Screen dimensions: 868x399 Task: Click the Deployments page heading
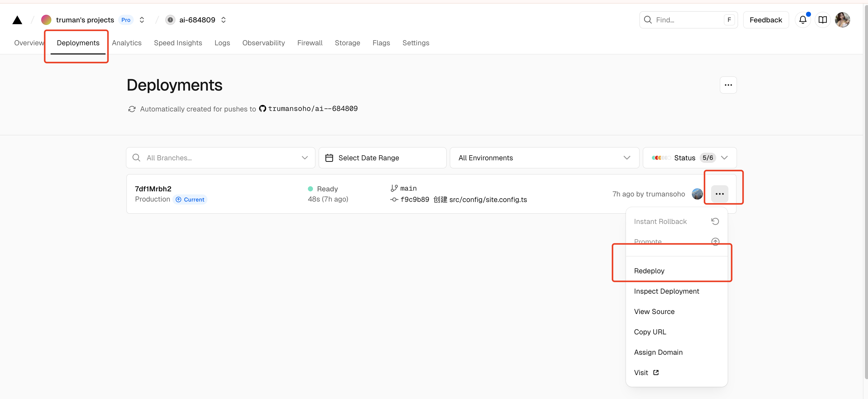coord(174,85)
